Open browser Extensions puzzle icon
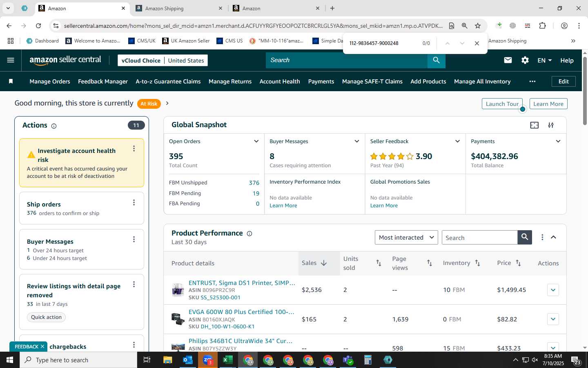Image resolution: width=588 pixels, height=368 pixels. [x=542, y=26]
